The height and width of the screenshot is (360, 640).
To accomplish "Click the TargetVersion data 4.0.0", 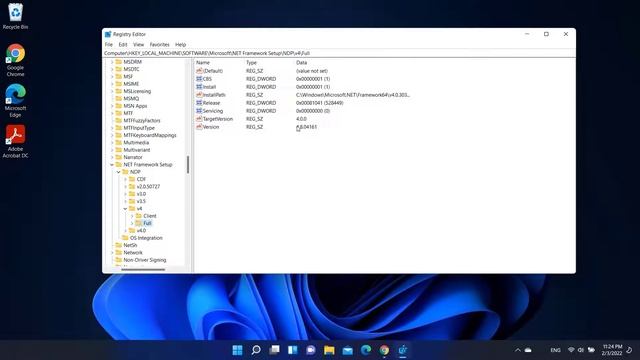I will click(x=301, y=119).
